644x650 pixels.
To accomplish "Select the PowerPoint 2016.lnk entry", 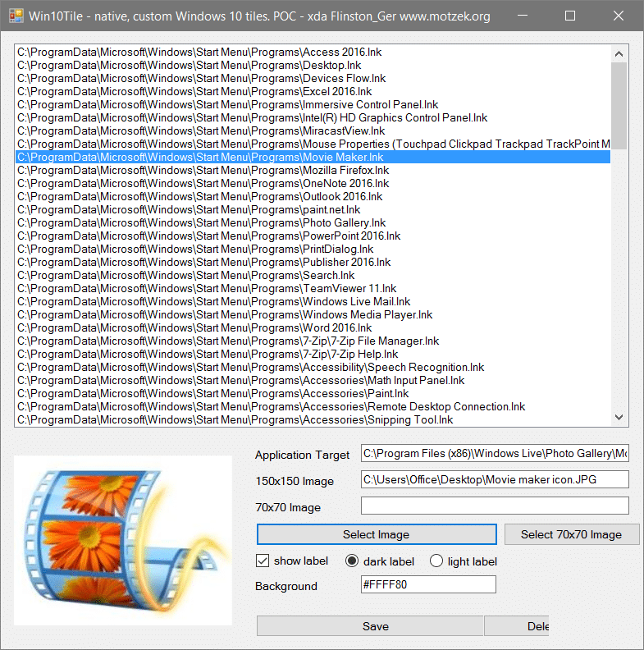I will (x=313, y=236).
